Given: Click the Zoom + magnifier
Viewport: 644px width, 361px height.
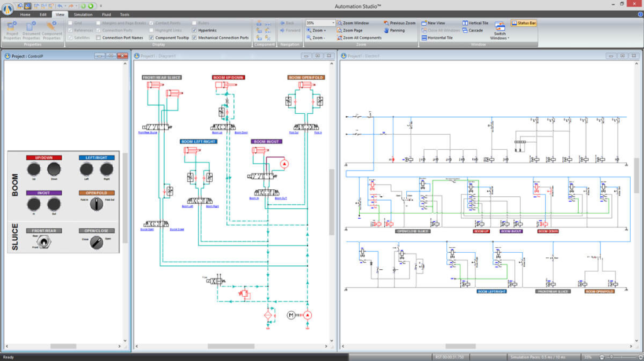Looking at the screenshot, I should pyautogui.click(x=316, y=30).
